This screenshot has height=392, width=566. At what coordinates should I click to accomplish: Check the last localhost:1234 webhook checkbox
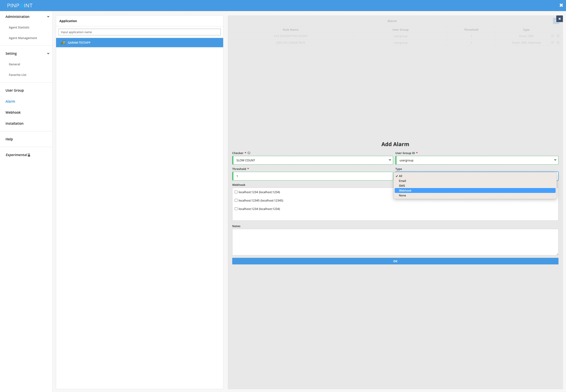click(x=236, y=209)
